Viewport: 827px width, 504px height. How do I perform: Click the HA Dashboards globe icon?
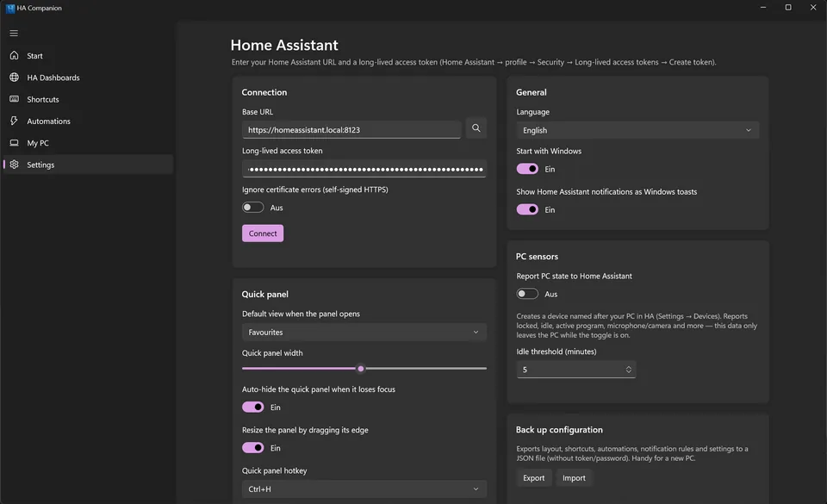coord(15,77)
